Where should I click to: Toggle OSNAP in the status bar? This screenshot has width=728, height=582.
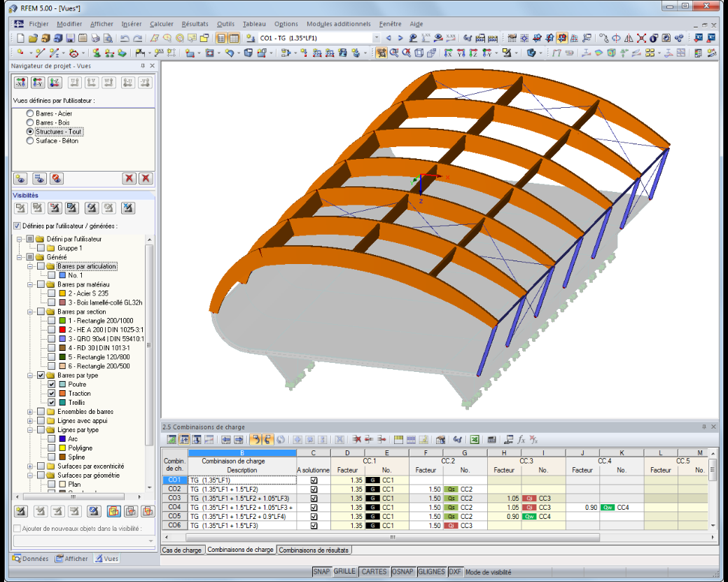402,571
